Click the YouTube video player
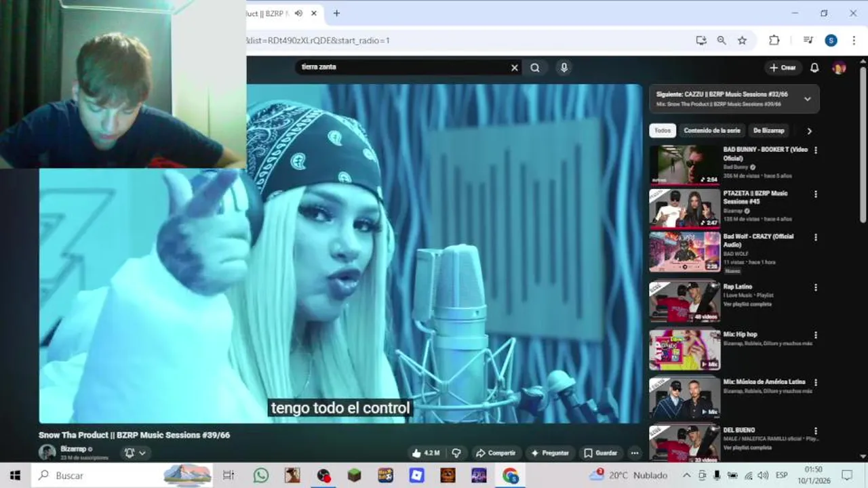Viewport: 868px width, 488px height. click(340, 253)
